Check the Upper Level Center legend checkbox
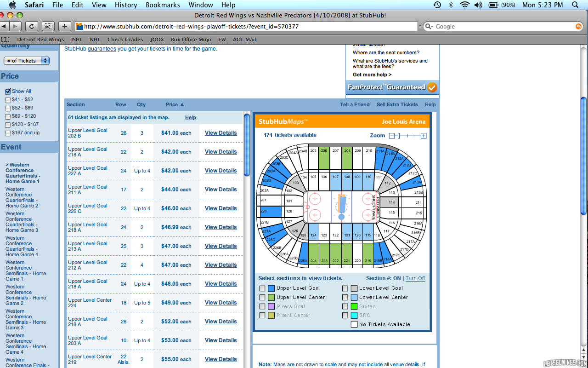Image resolution: width=588 pixels, height=368 pixels. coord(262,298)
